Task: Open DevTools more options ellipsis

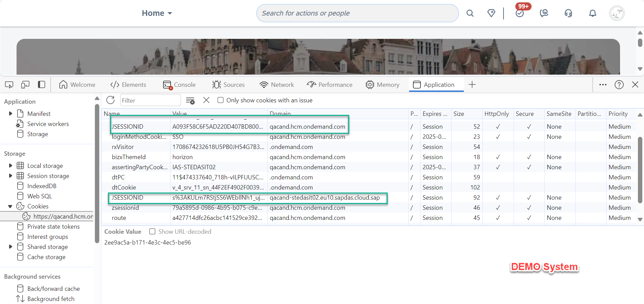Action: 603,84
